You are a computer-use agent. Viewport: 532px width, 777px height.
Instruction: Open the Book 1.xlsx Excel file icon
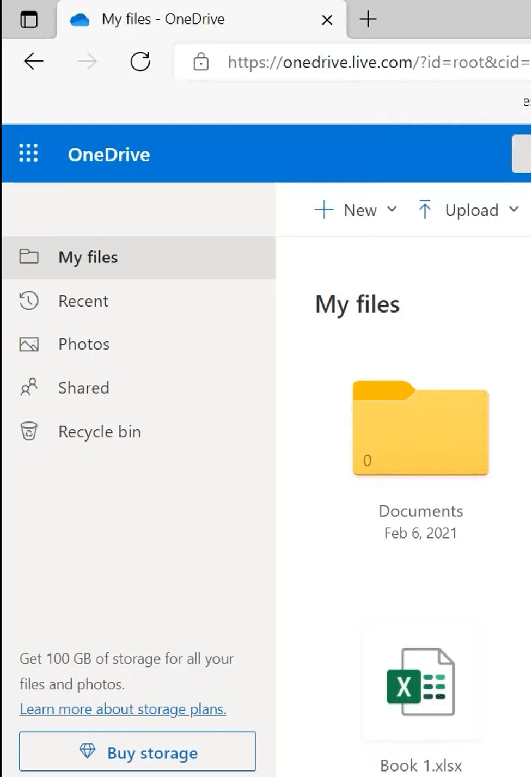coord(420,682)
